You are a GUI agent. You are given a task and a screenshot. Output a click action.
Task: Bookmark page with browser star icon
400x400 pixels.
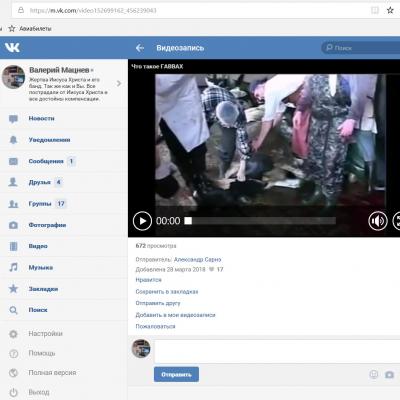click(390, 10)
